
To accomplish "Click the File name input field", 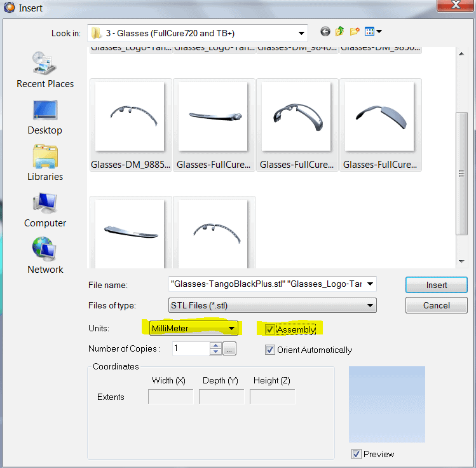I will click(x=267, y=284).
